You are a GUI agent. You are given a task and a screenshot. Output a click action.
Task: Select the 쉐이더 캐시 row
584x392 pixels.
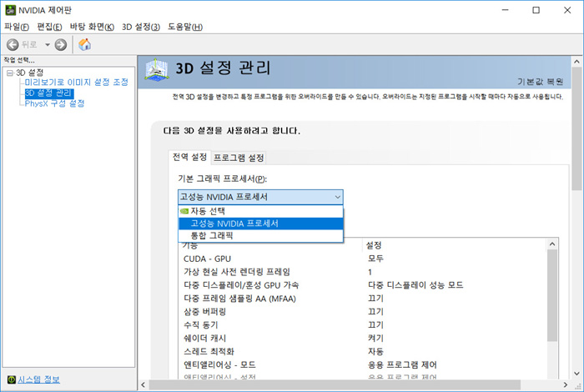[x=362, y=338]
